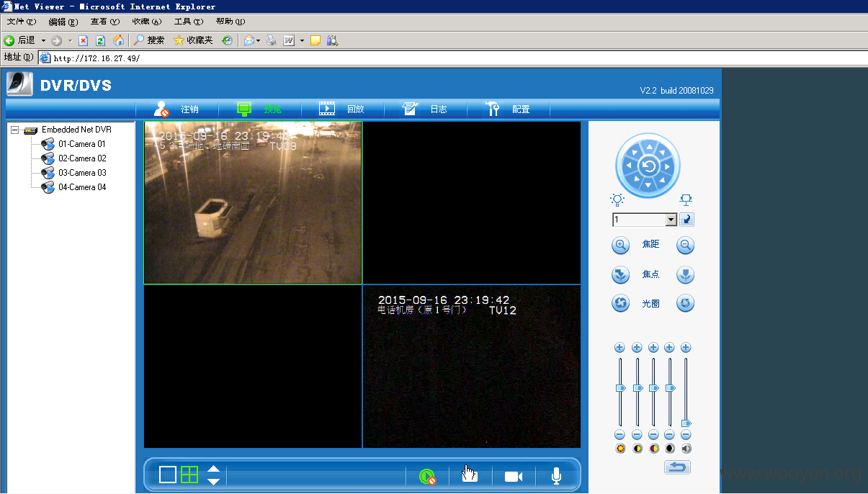Click the brightness sun icon
This screenshot has height=494, width=868.
tap(620, 449)
